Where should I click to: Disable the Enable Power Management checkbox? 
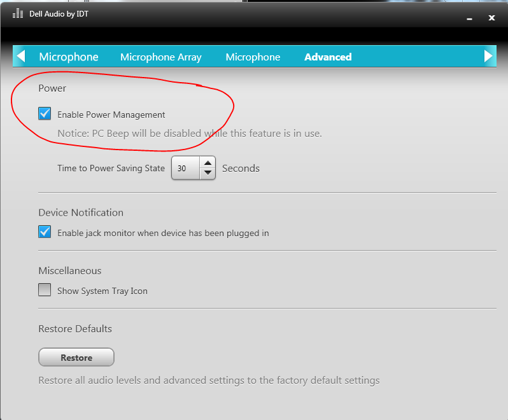tap(45, 114)
